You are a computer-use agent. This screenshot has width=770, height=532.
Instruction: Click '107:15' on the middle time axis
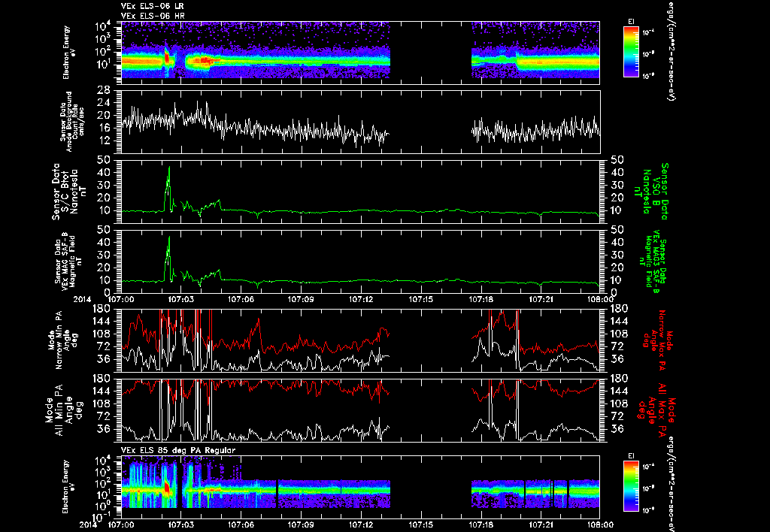(x=421, y=299)
